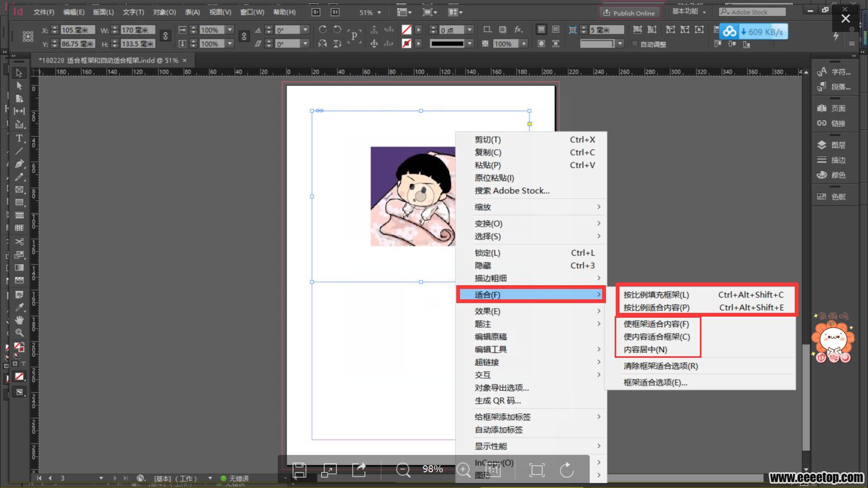Click the fill color swatch in control bar
This screenshot has width=868, height=488.
tap(406, 29)
